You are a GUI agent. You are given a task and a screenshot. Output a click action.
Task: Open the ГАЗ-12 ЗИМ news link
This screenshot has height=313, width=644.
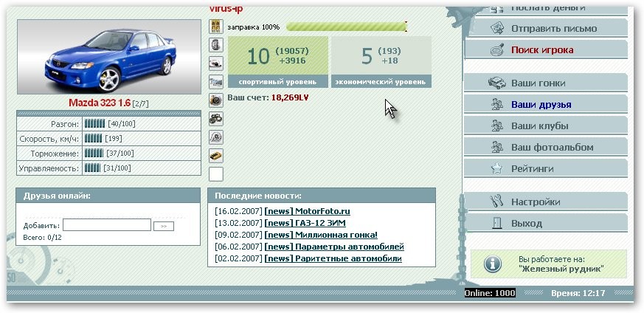305,223
